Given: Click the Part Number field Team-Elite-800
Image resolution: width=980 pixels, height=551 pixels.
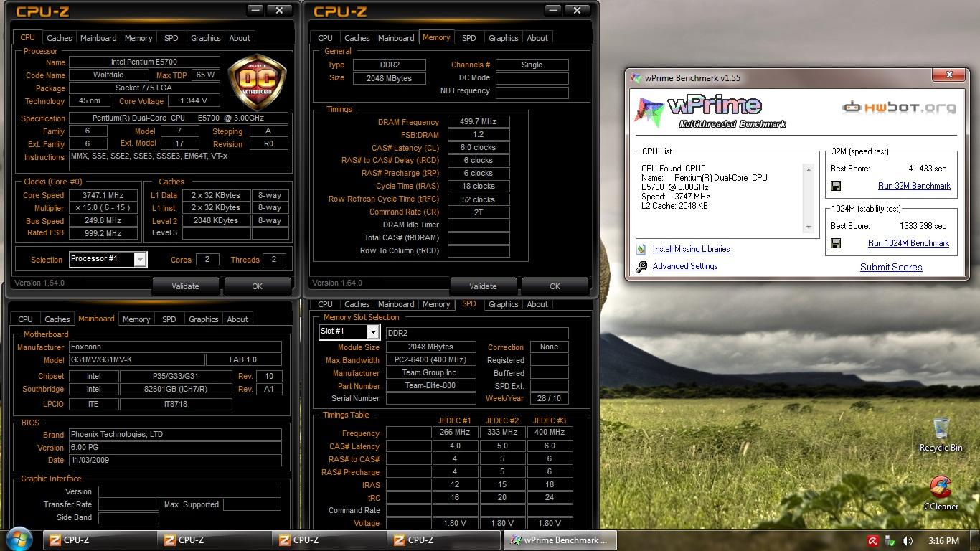Looking at the screenshot, I should point(430,386).
